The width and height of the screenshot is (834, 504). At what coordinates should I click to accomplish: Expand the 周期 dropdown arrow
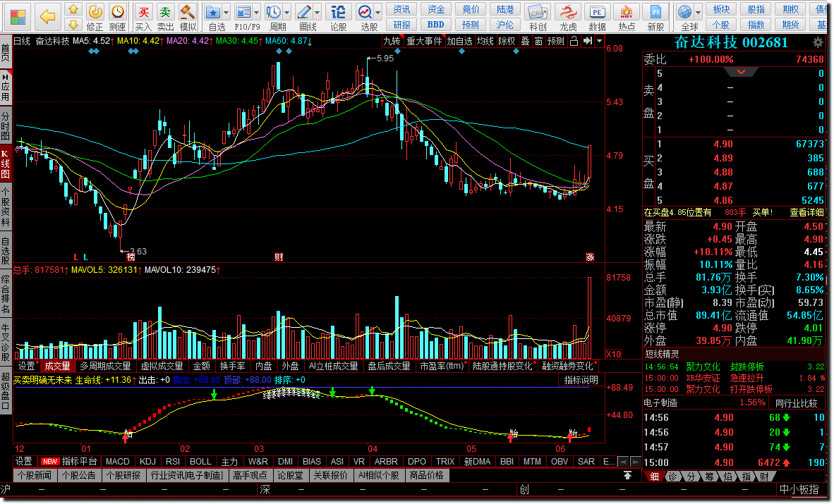pyautogui.click(x=287, y=12)
